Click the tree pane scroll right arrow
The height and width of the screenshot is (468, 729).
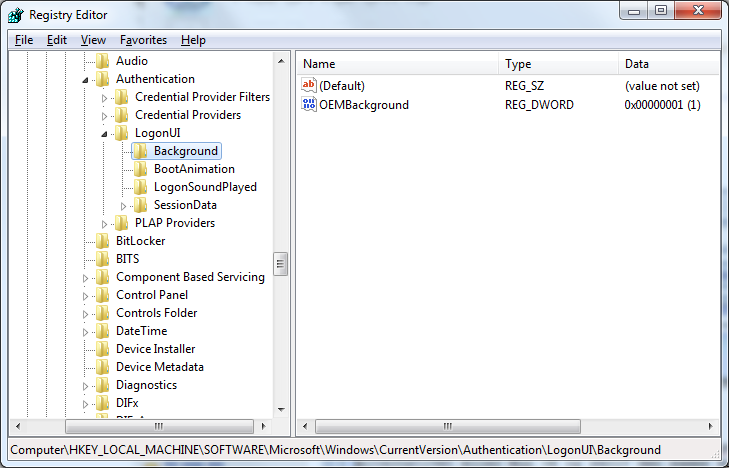point(264,426)
